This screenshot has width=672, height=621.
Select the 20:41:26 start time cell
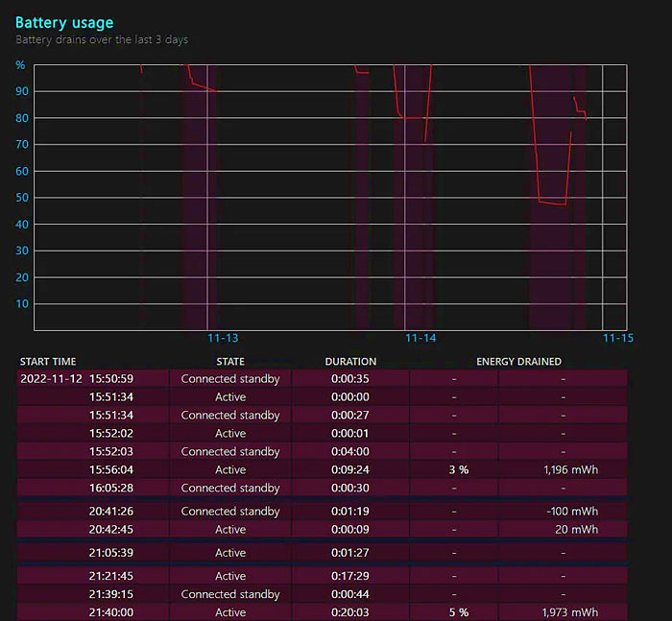111,512
